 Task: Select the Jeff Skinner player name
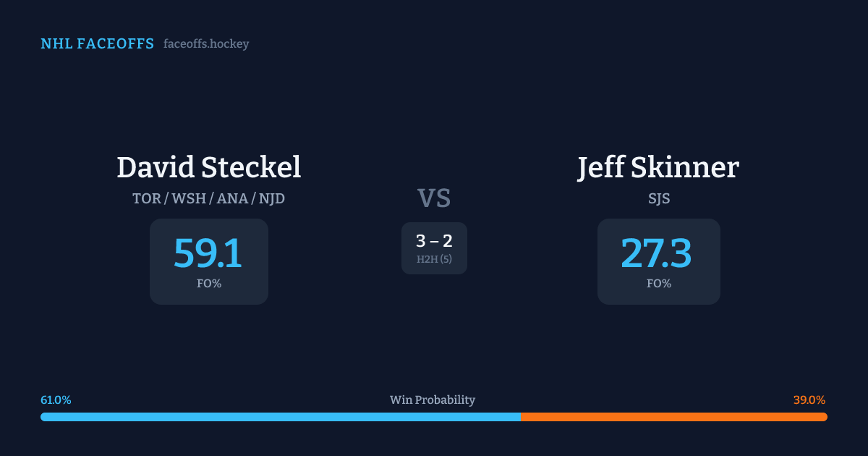tap(658, 167)
